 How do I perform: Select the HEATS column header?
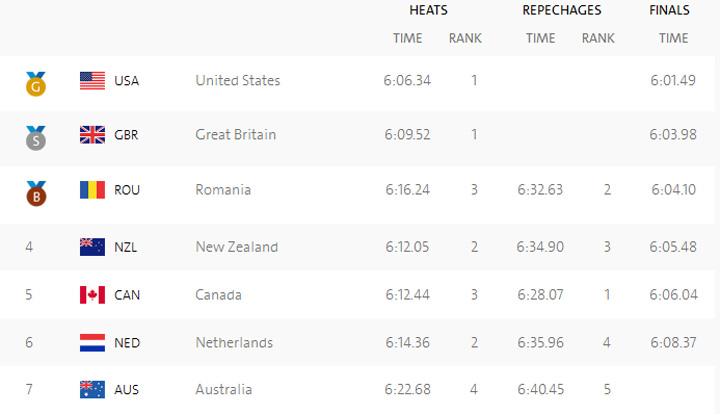(x=428, y=11)
